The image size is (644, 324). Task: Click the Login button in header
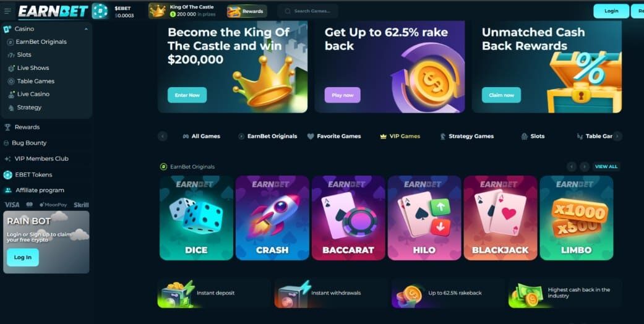[611, 11]
